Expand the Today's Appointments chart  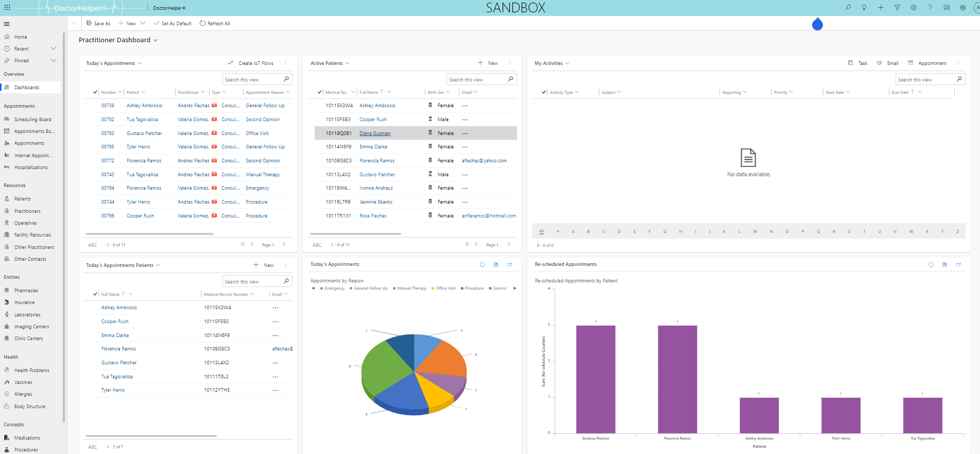click(x=510, y=264)
